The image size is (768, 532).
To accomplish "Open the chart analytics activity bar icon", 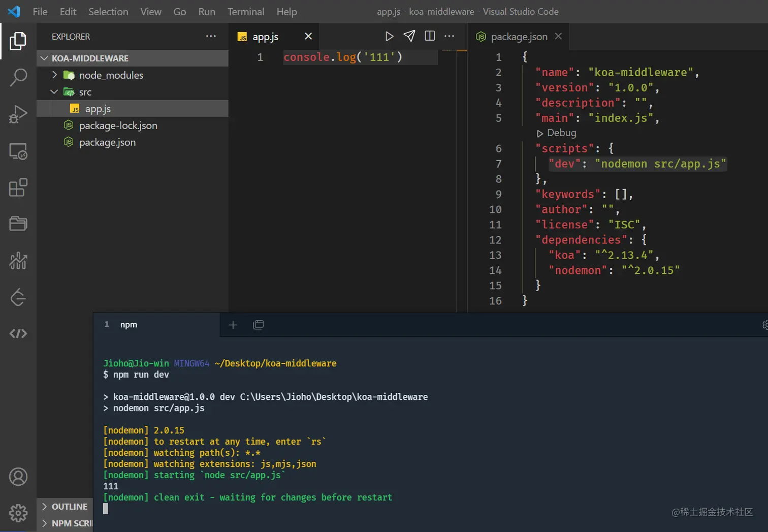I will pyautogui.click(x=18, y=261).
